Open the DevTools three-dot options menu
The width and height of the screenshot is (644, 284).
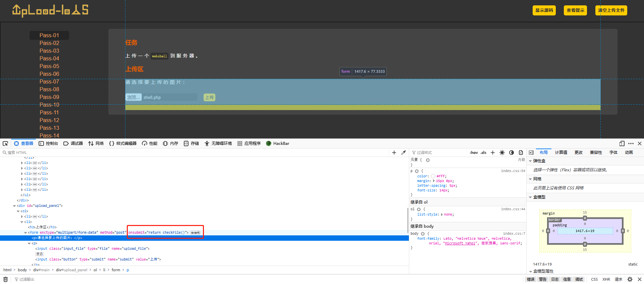pyautogui.click(x=631, y=144)
